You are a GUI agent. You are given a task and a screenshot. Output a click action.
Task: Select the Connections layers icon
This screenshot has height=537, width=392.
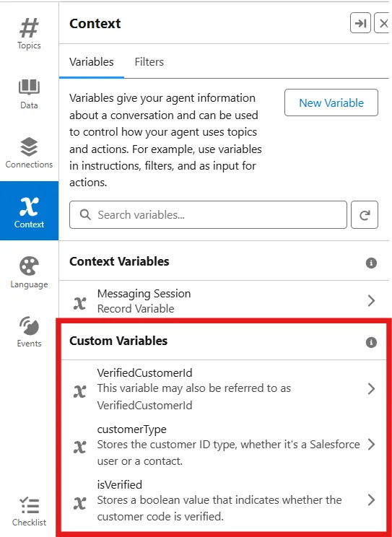pyautogui.click(x=29, y=147)
